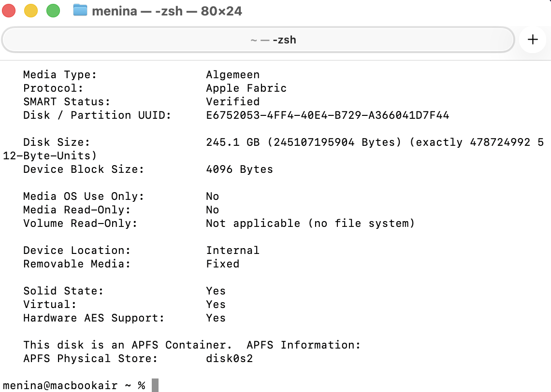Zoom the window with the green button

click(53, 11)
